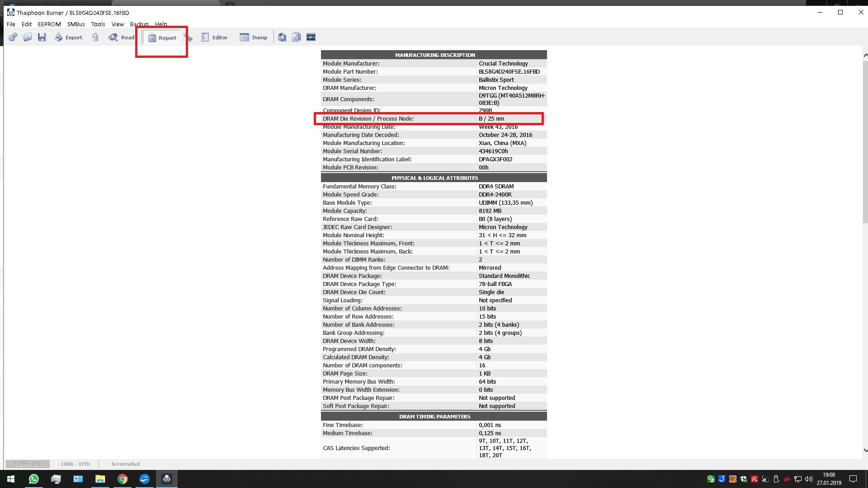This screenshot has width=868, height=488.
Task: Click the vertical scrollbar thumb
Action: coord(865,141)
